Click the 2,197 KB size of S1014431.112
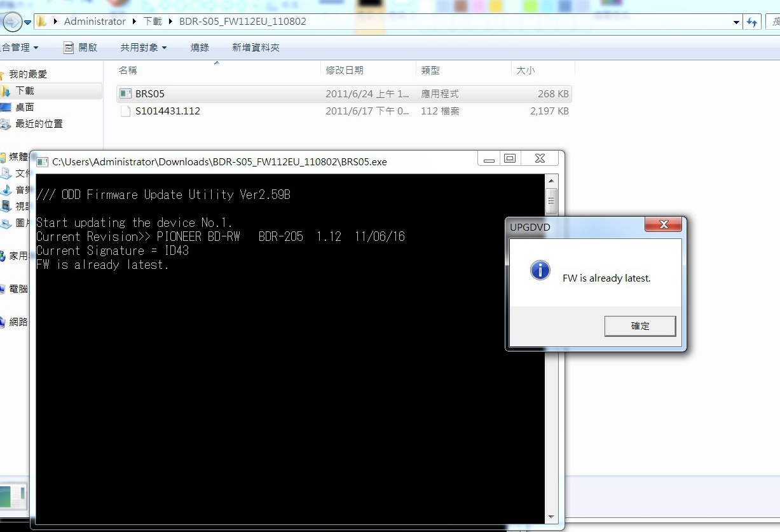This screenshot has width=780, height=532. click(x=549, y=111)
